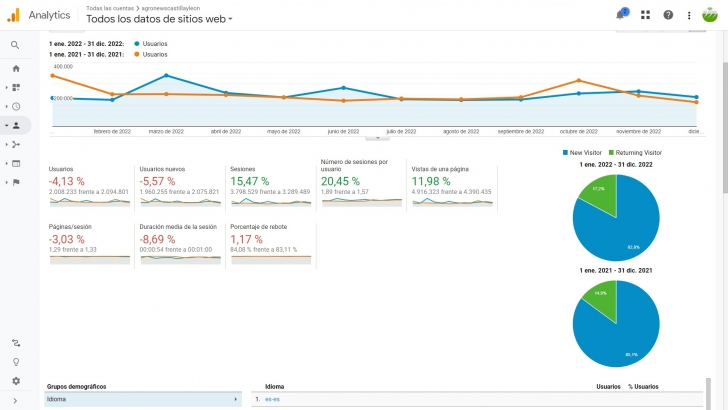Open Behavior reports icon

tap(16, 163)
